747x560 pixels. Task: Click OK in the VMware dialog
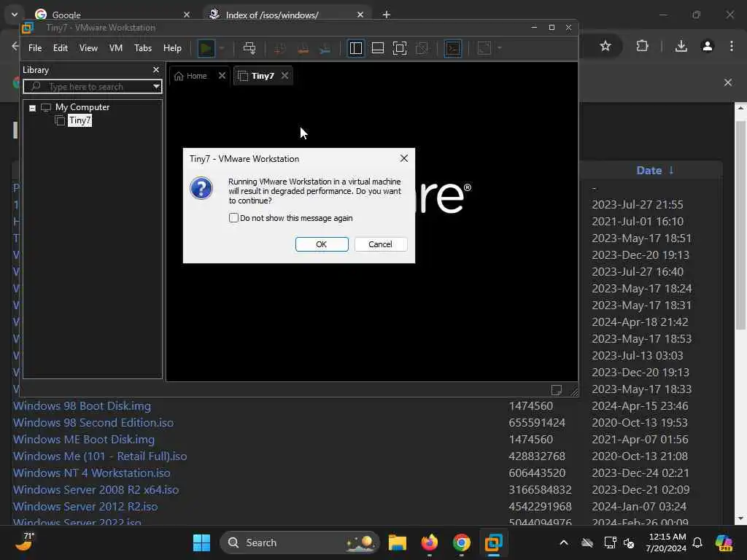tap(322, 244)
